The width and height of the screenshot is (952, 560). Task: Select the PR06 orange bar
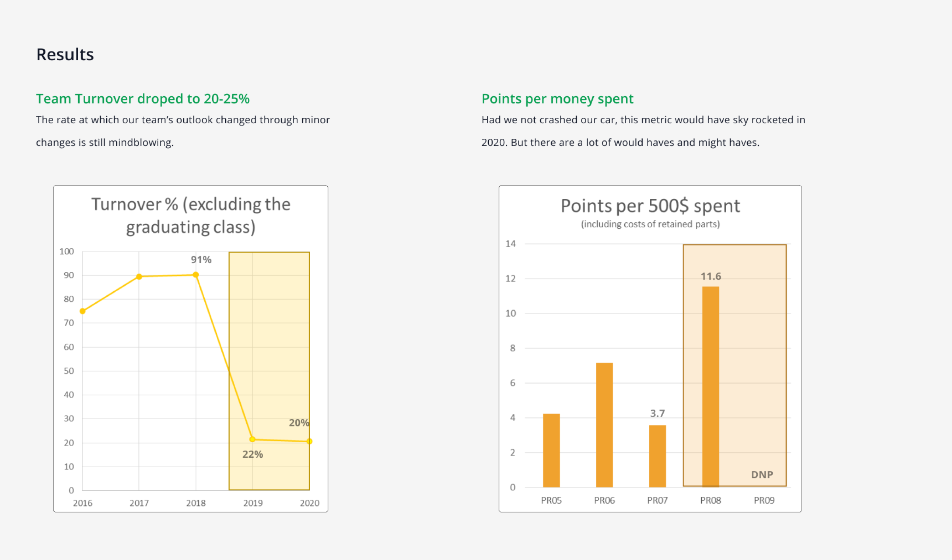(x=604, y=425)
